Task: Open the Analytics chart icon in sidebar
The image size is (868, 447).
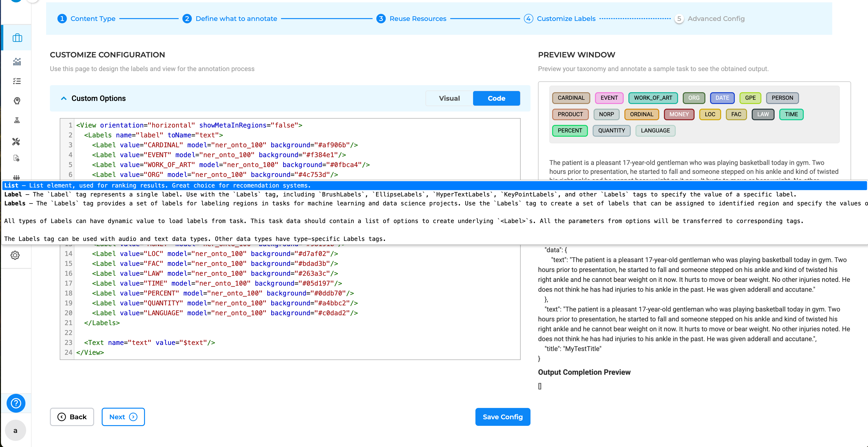Action: (17, 62)
